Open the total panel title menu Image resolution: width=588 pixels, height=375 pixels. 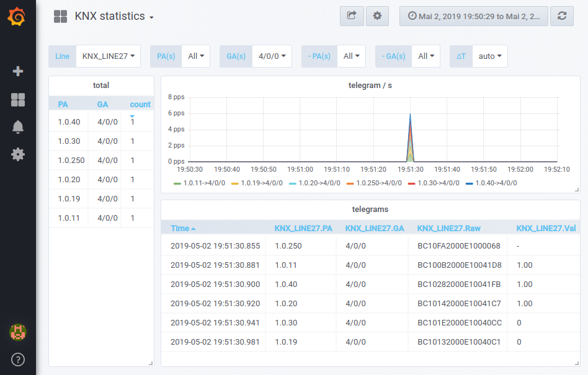[x=101, y=86]
